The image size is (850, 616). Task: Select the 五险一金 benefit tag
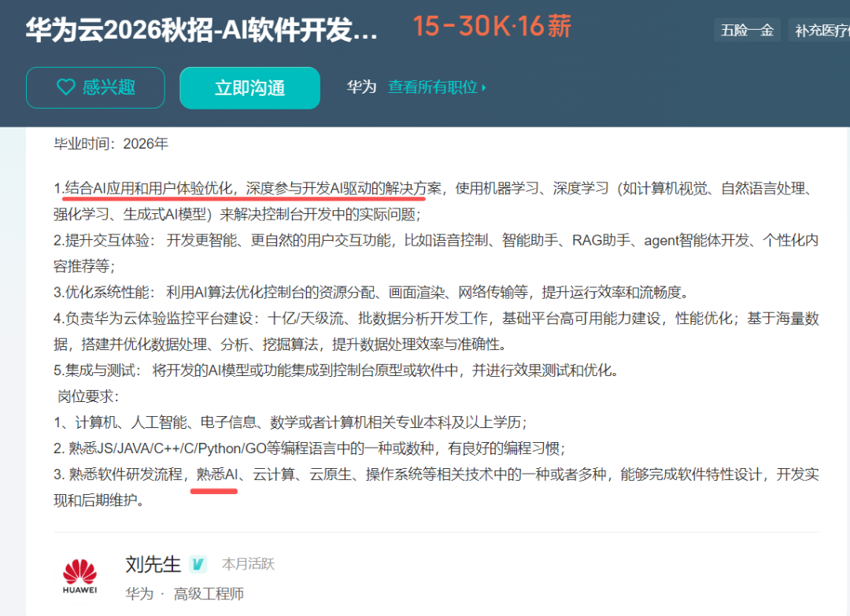tap(746, 30)
